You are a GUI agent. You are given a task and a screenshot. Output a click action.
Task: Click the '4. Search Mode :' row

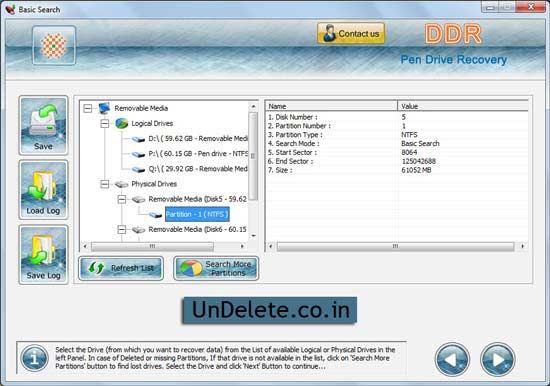[397, 144]
